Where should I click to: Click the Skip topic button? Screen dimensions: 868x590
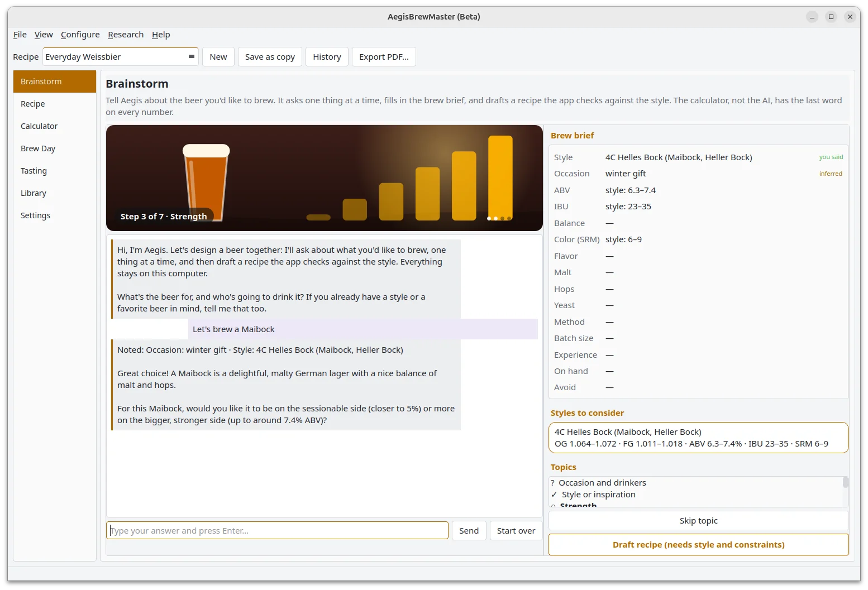(x=698, y=521)
